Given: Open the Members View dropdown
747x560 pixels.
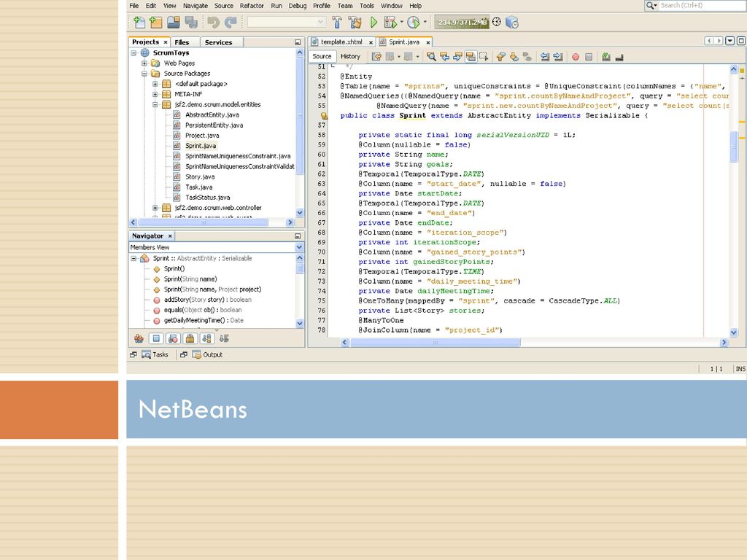Looking at the screenshot, I should [x=299, y=247].
